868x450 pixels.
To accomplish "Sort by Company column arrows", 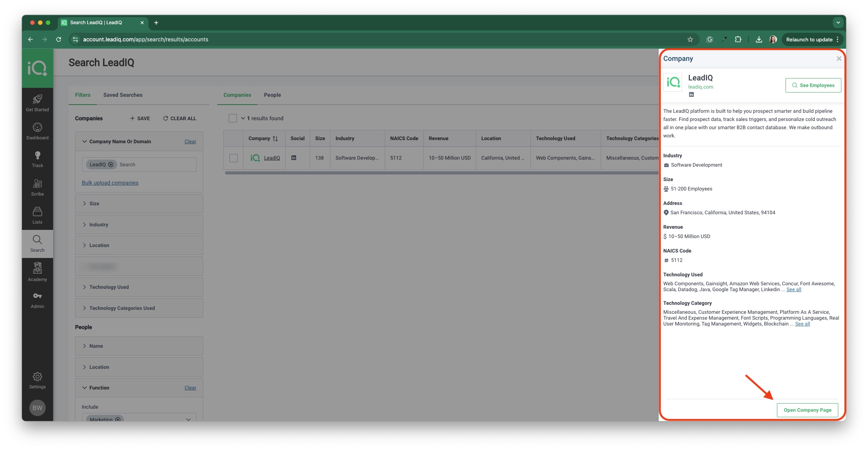I will [275, 139].
